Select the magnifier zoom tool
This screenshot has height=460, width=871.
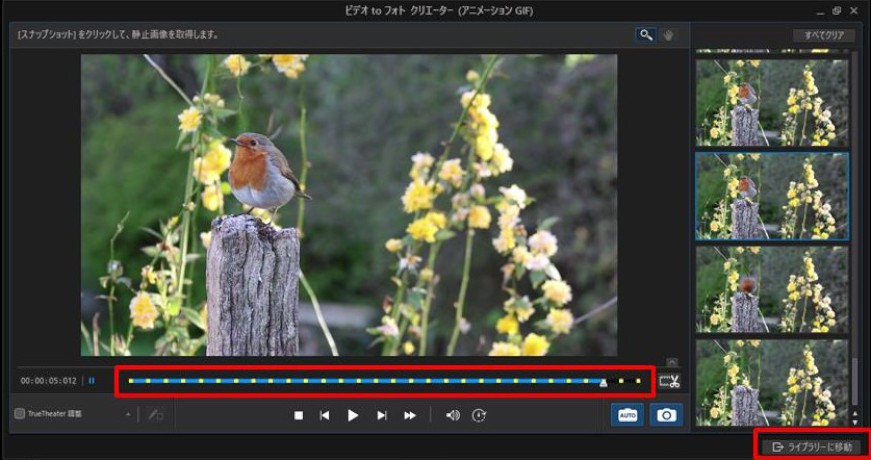click(x=645, y=35)
